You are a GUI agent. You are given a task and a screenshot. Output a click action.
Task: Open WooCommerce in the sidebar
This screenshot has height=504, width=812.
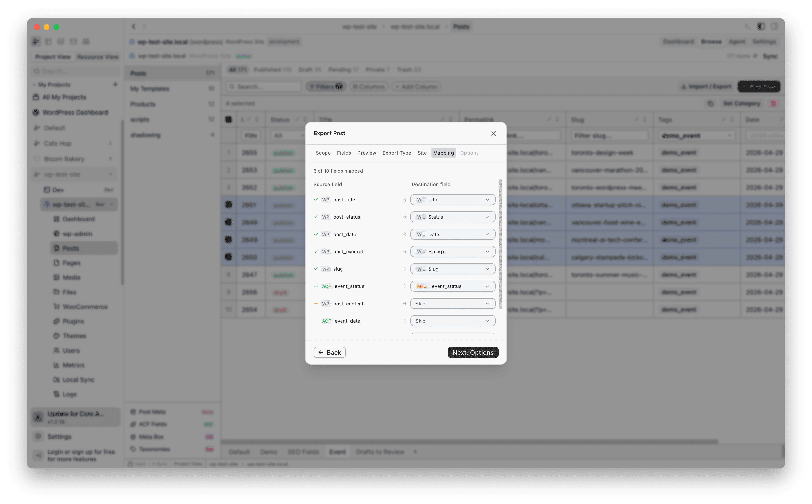pos(85,307)
